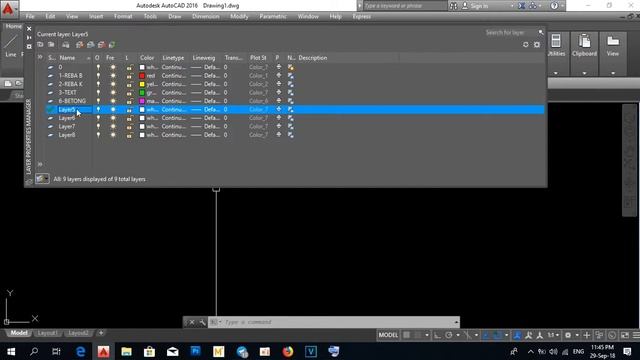Toggle On/Off bulb for layer 0

[x=98, y=67]
